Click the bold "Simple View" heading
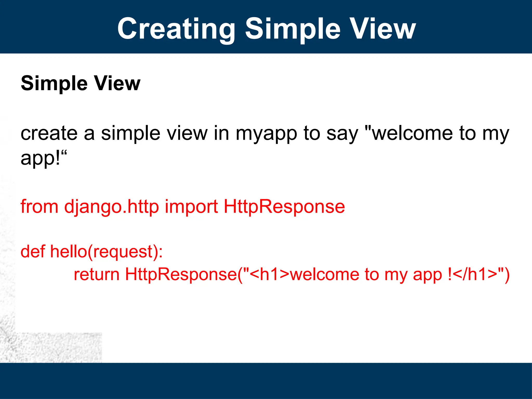 pos(81,83)
